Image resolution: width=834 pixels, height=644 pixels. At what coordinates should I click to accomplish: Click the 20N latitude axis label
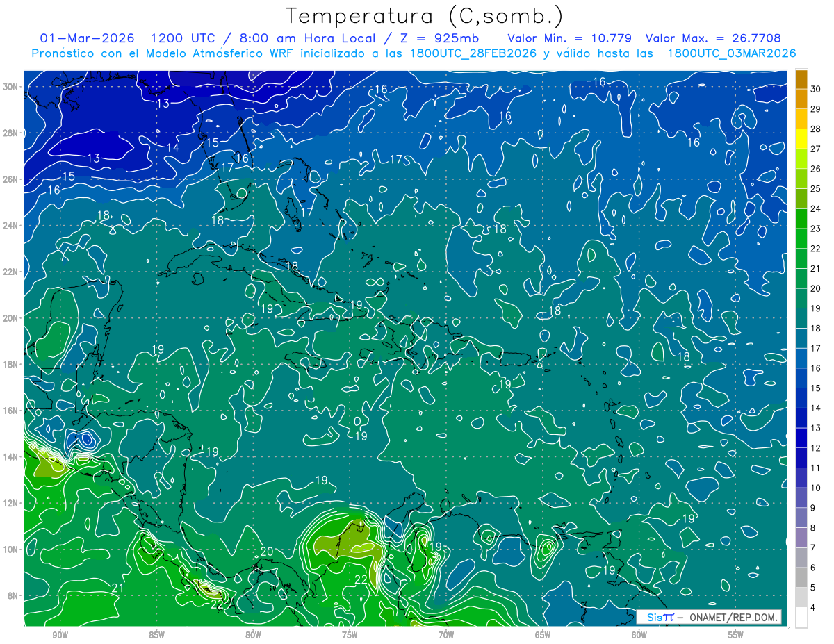point(12,318)
